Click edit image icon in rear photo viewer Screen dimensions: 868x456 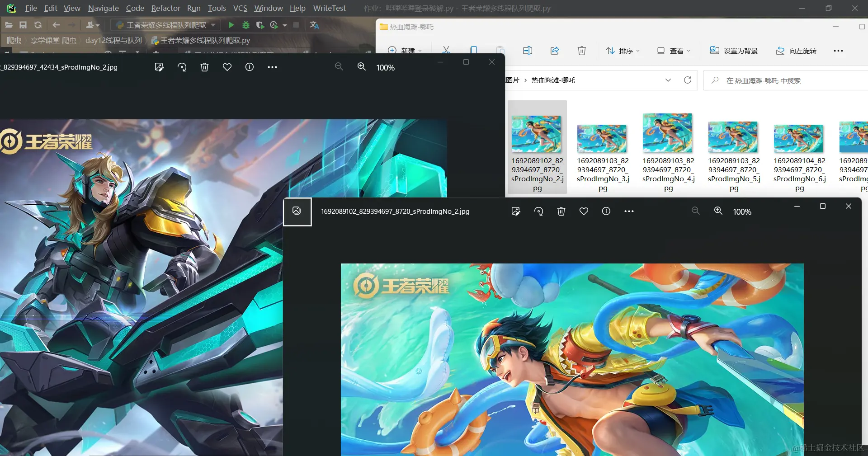click(x=159, y=67)
